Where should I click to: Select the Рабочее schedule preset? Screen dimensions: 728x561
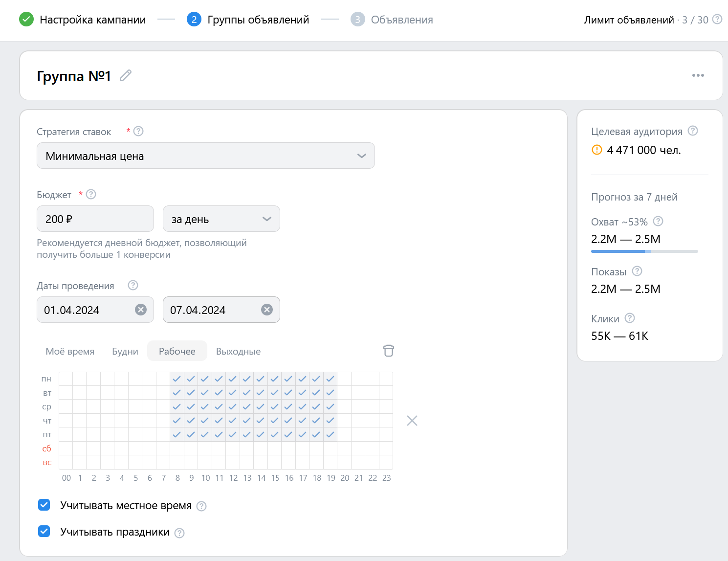177,351
